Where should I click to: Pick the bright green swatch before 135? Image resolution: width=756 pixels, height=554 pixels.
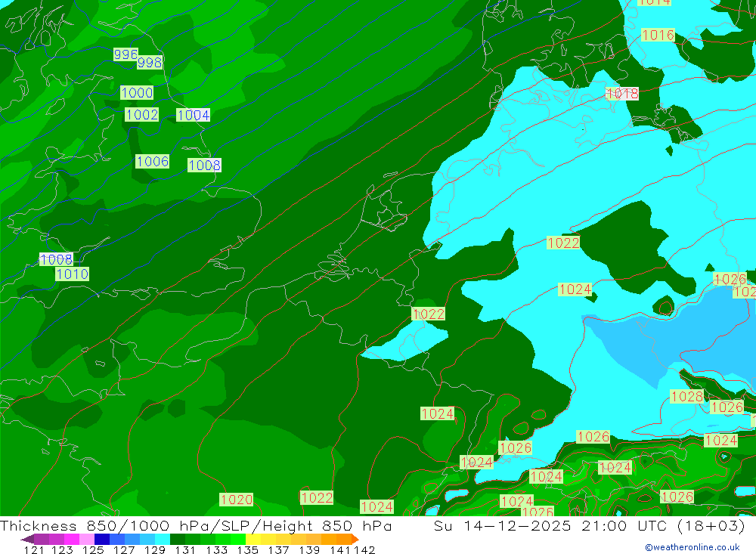pyautogui.click(x=238, y=539)
